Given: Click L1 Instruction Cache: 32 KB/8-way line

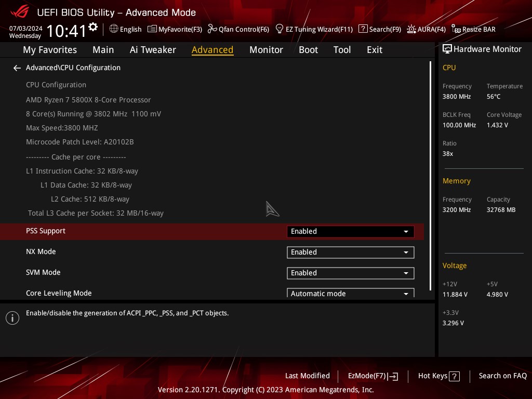Looking at the screenshot, I should point(82,171).
